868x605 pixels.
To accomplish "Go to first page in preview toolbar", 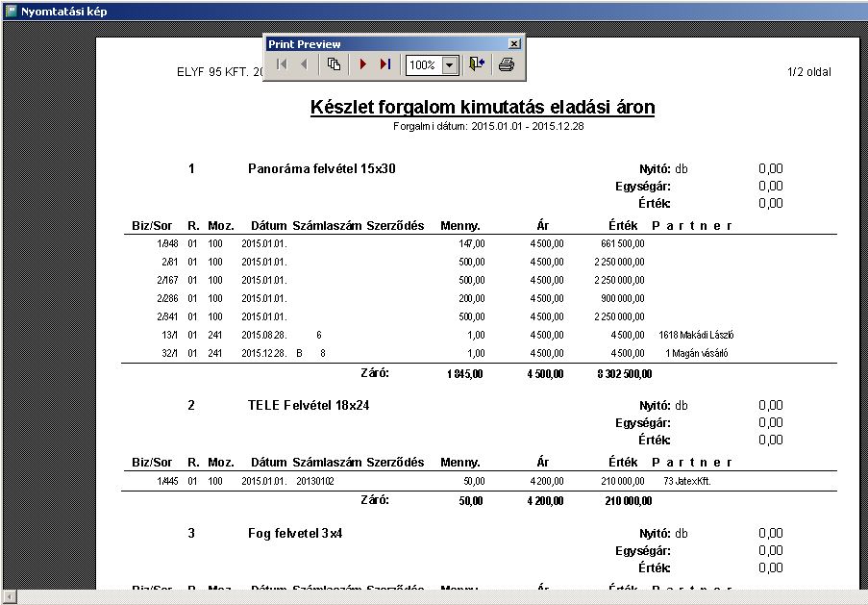I will tap(281, 64).
